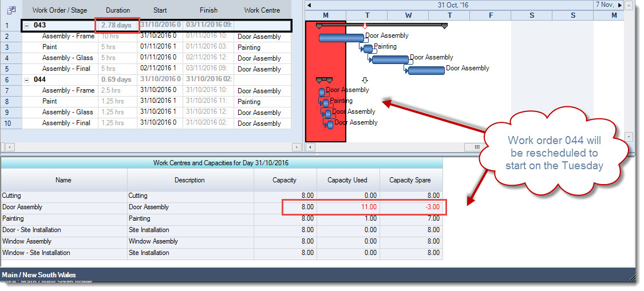
Task: Click the Capacity column header
Action: click(x=285, y=180)
